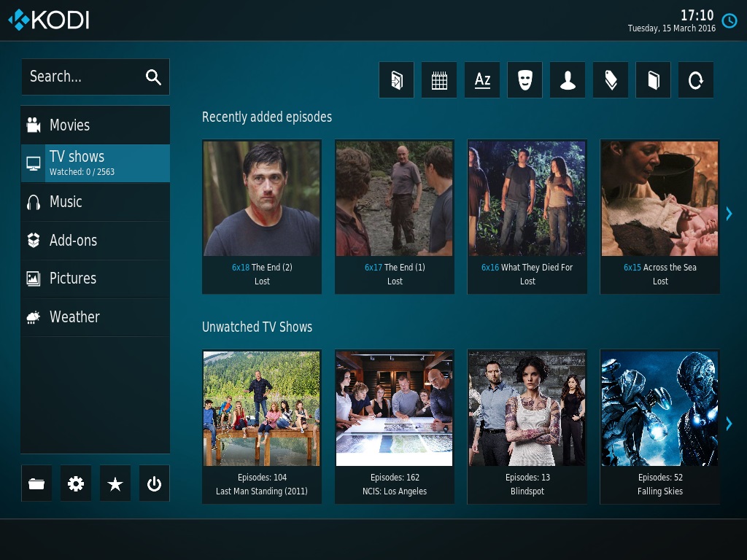Screen dimensions: 747x560
Task: Click the "6x18 The End (2)" title
Action: (262, 267)
